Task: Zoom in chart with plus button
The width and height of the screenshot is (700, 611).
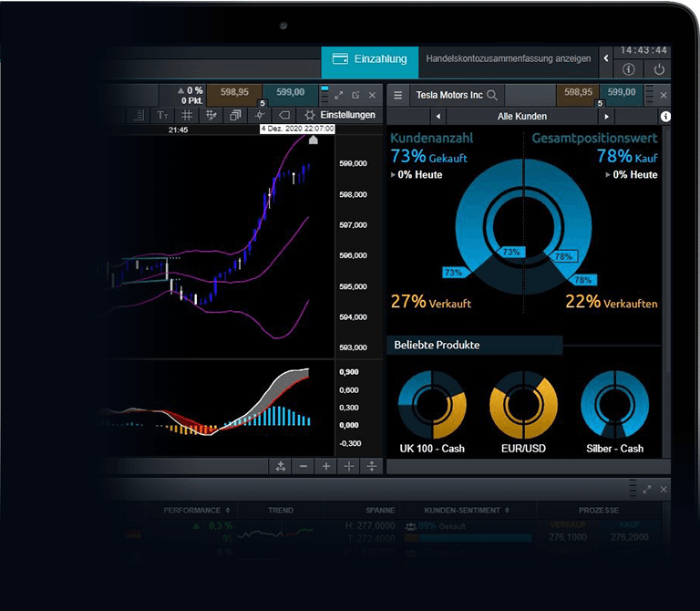Action: (326, 466)
